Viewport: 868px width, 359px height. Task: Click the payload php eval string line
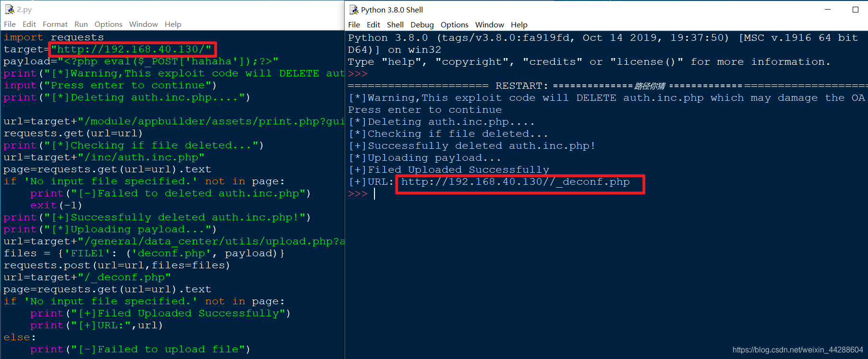click(x=141, y=61)
